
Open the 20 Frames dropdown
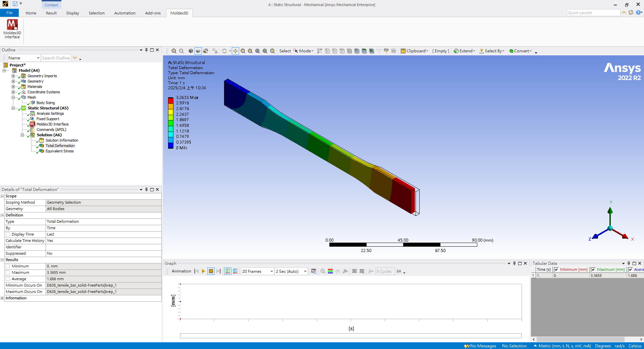point(257,271)
